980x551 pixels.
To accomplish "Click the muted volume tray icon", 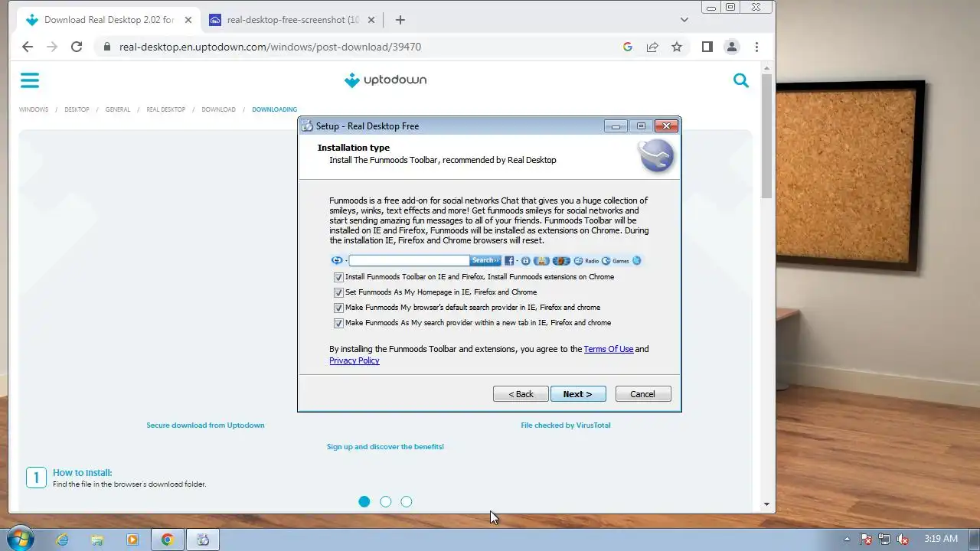I will pyautogui.click(x=903, y=539).
